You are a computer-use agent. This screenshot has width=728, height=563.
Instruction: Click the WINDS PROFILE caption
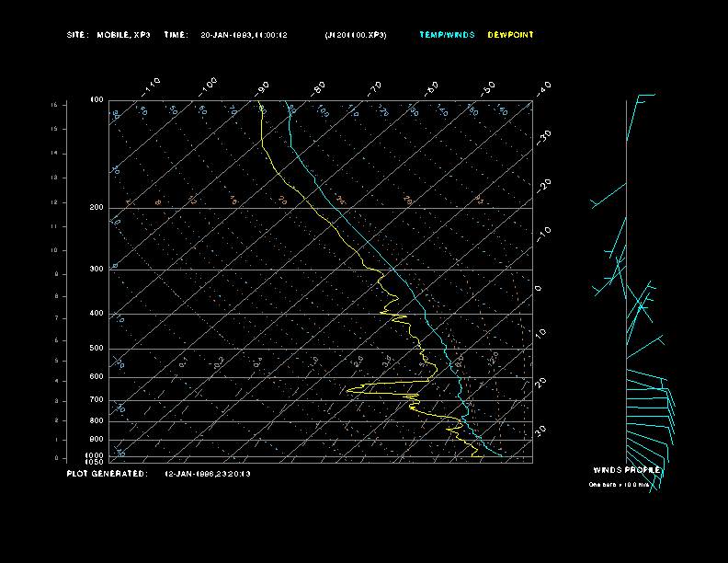pos(626,470)
